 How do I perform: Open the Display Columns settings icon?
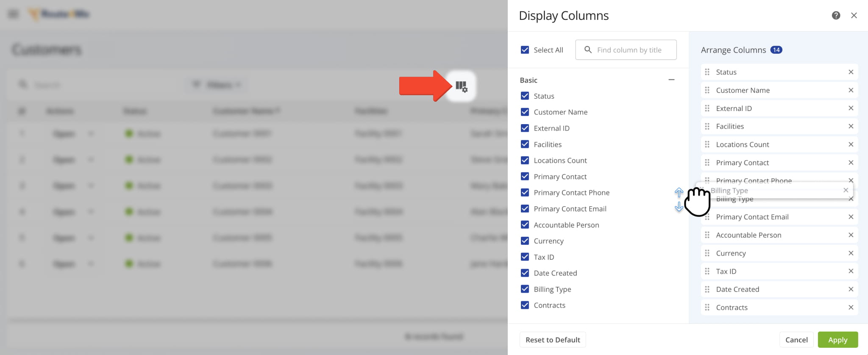point(461,86)
